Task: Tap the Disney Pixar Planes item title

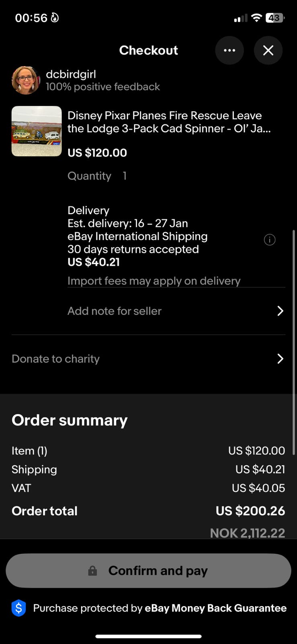Action: [169, 122]
